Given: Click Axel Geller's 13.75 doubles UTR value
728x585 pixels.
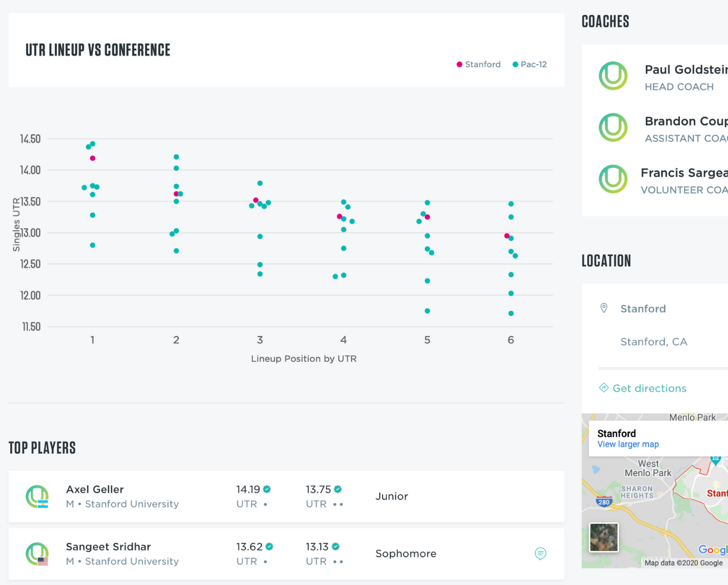Looking at the screenshot, I should (x=318, y=489).
